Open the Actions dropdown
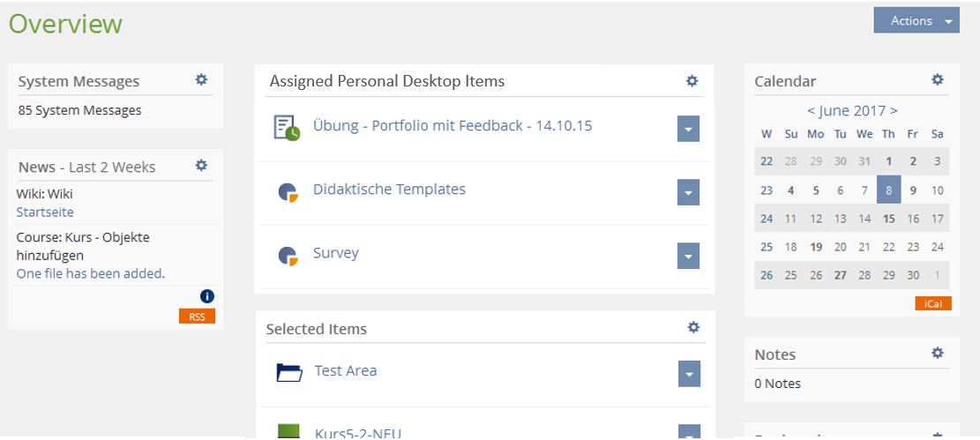The width and height of the screenshot is (980, 440). (916, 21)
